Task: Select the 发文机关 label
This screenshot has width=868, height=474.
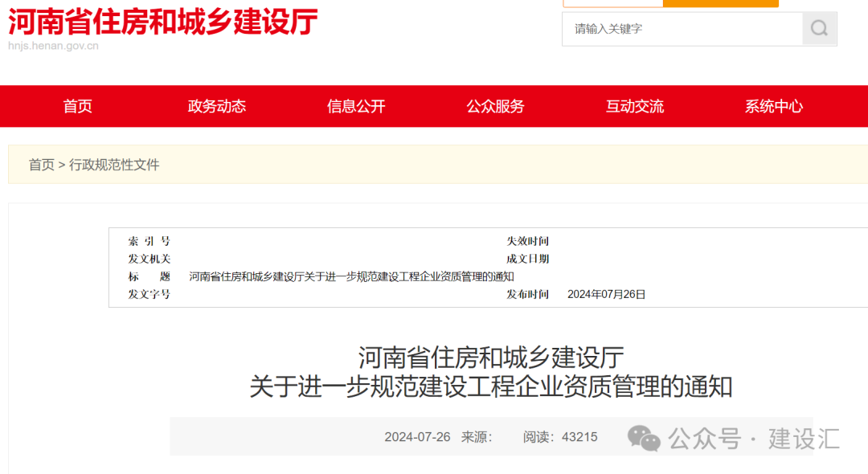Action: pos(149,259)
